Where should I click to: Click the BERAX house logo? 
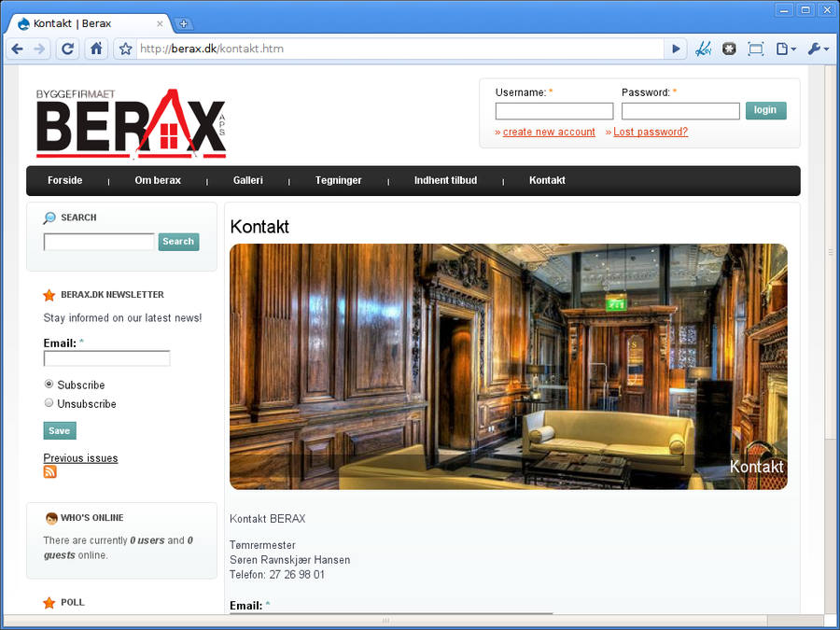pyautogui.click(x=132, y=124)
